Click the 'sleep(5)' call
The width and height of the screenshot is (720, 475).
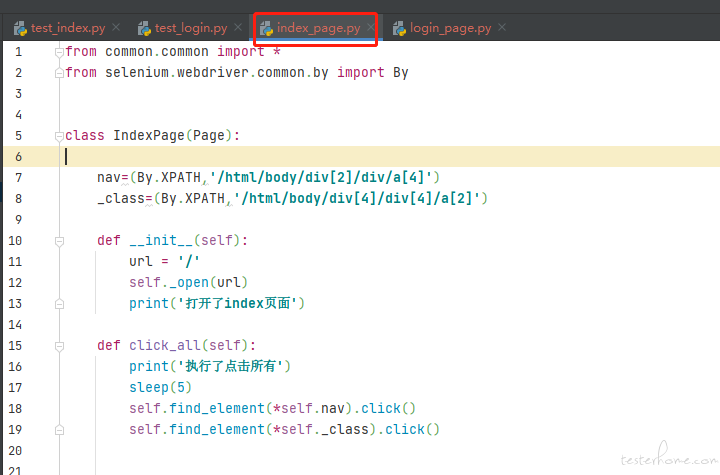click(160, 387)
